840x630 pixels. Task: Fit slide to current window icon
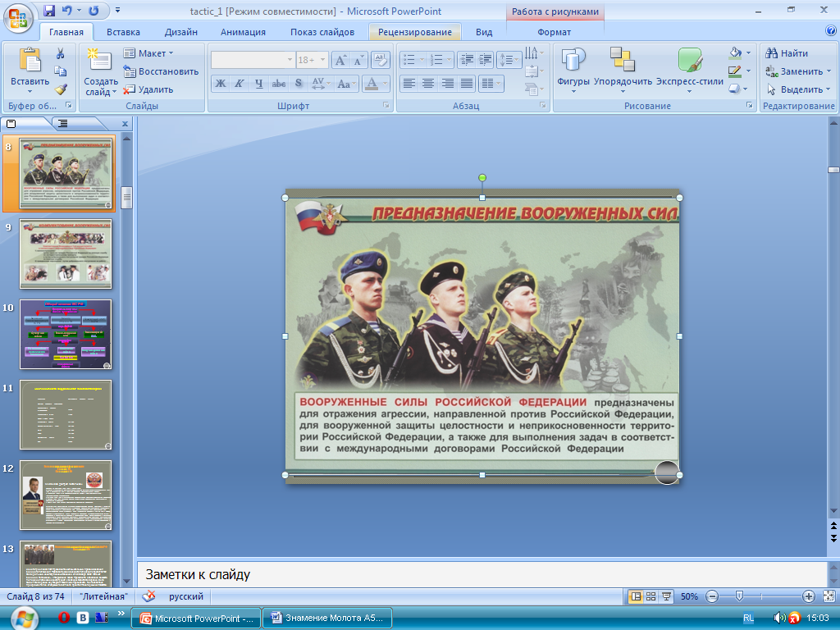pyautogui.click(x=829, y=596)
